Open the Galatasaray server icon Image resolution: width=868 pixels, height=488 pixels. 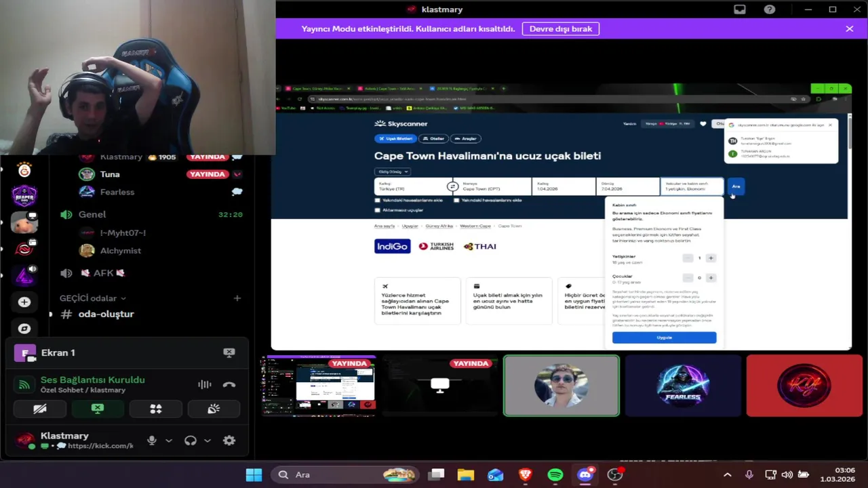click(24, 170)
